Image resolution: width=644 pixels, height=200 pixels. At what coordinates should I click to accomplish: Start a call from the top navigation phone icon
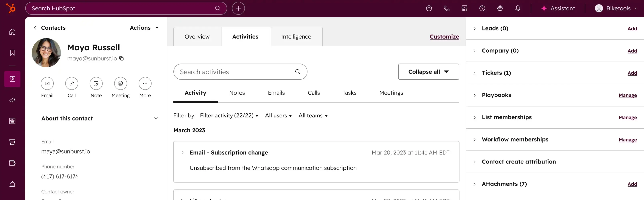tap(447, 8)
